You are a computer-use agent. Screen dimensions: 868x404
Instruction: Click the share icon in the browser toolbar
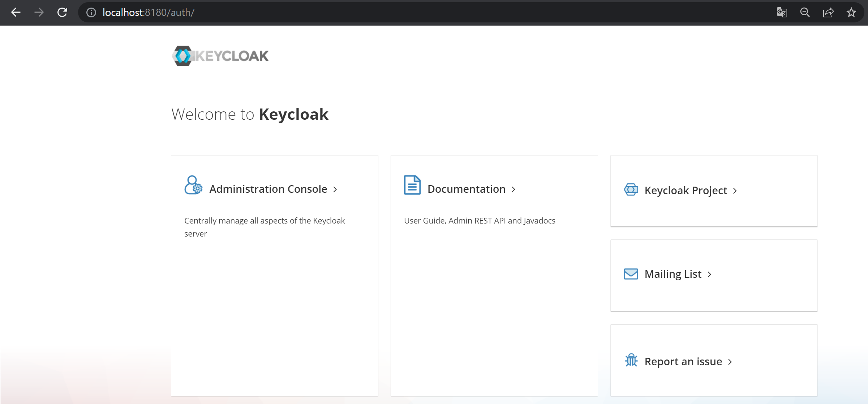tap(828, 12)
